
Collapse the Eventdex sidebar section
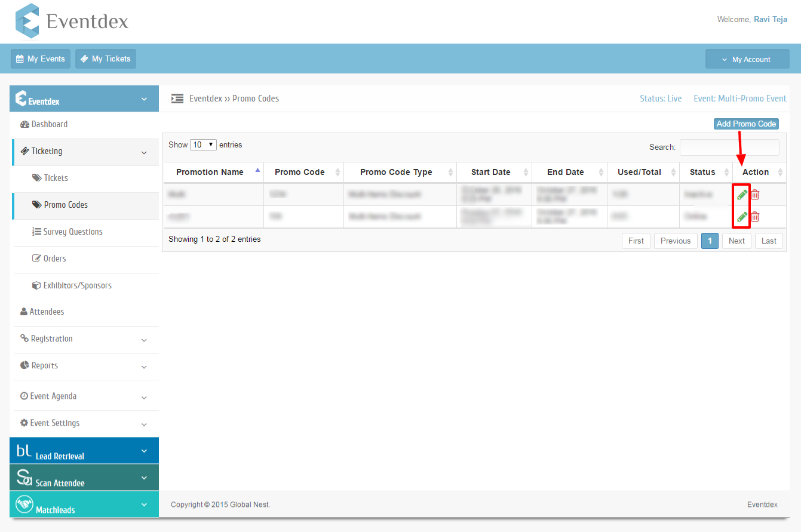144,99
